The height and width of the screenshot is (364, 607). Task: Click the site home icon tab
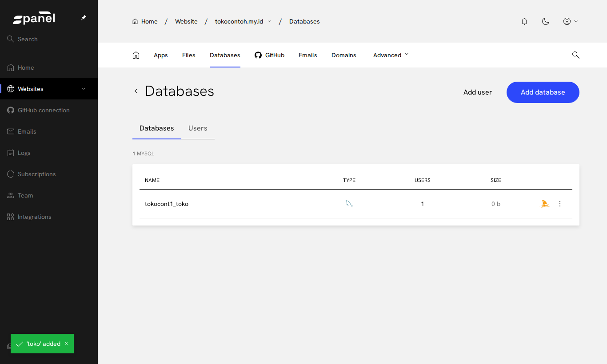[136, 55]
